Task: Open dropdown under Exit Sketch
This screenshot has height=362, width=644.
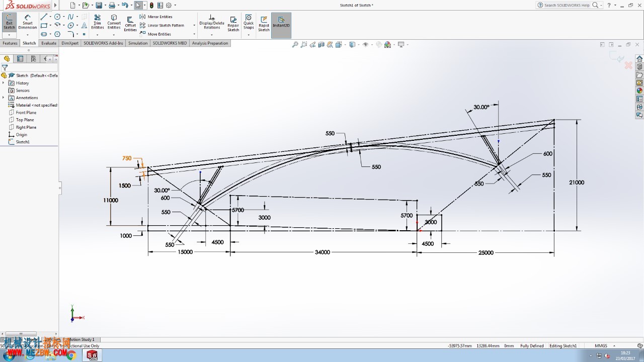Action: pyautogui.click(x=9, y=35)
